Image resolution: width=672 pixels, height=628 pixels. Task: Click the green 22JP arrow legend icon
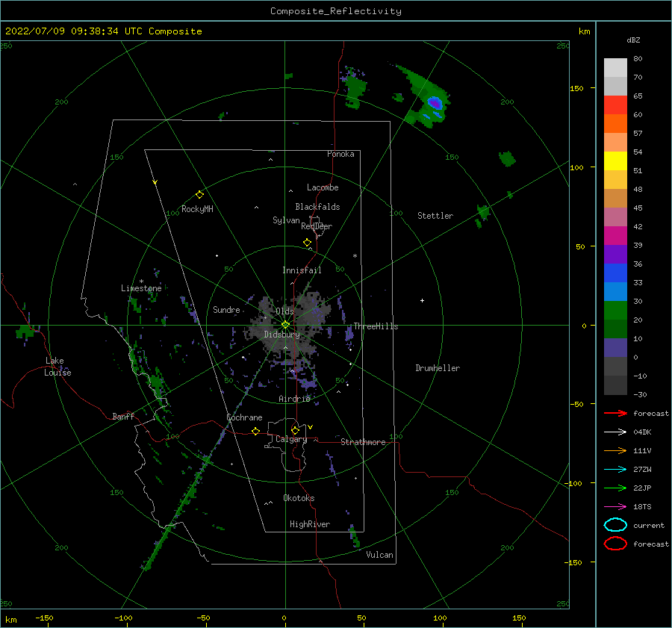(x=615, y=488)
